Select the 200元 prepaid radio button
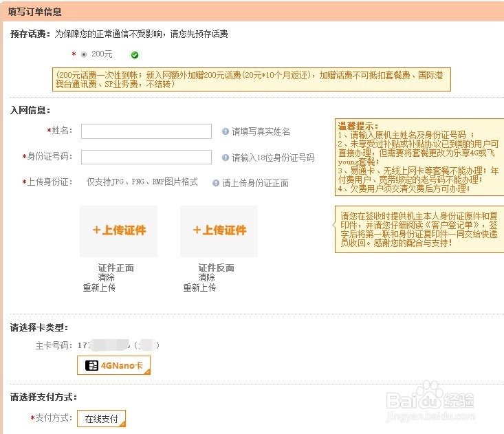The image size is (504, 434). pyautogui.click(x=84, y=54)
